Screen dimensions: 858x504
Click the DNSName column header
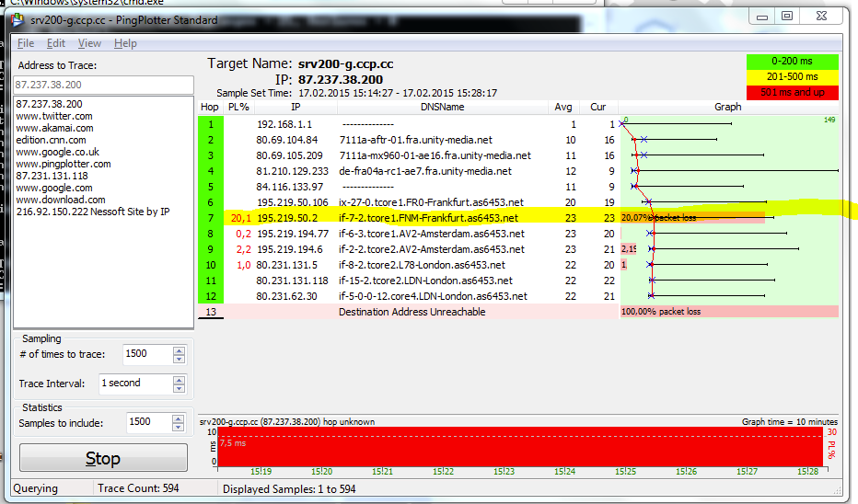(x=442, y=108)
